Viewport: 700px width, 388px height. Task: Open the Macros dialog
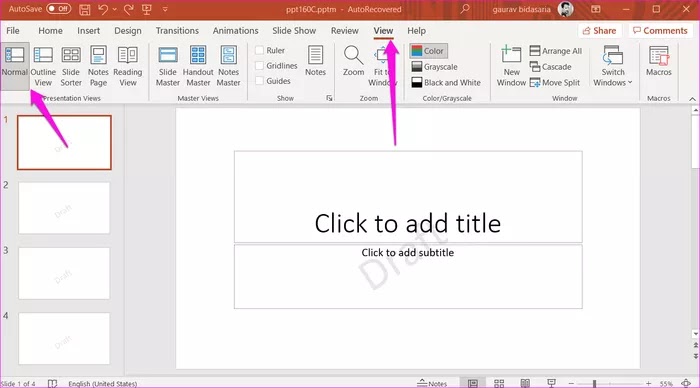[x=658, y=62]
